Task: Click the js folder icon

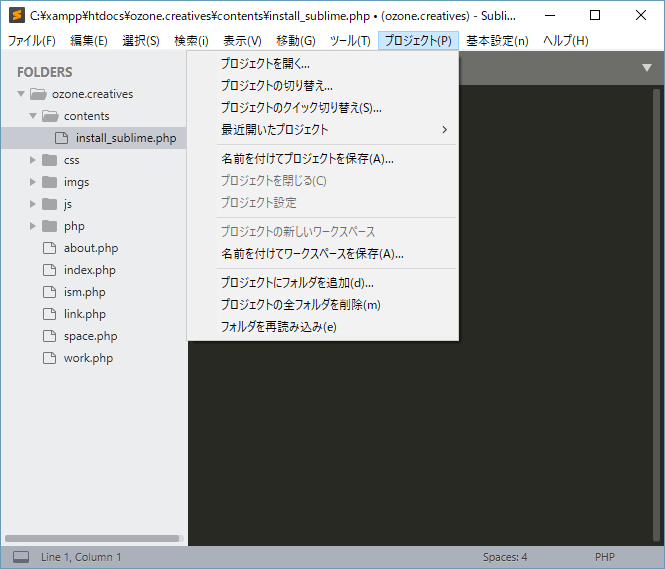Action: pos(50,204)
